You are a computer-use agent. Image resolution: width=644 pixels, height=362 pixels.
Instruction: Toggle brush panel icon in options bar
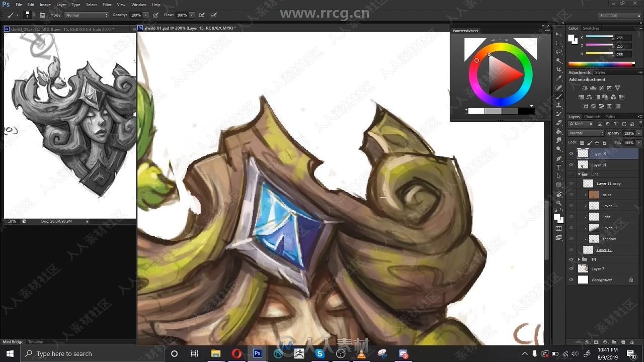[x=42, y=15]
